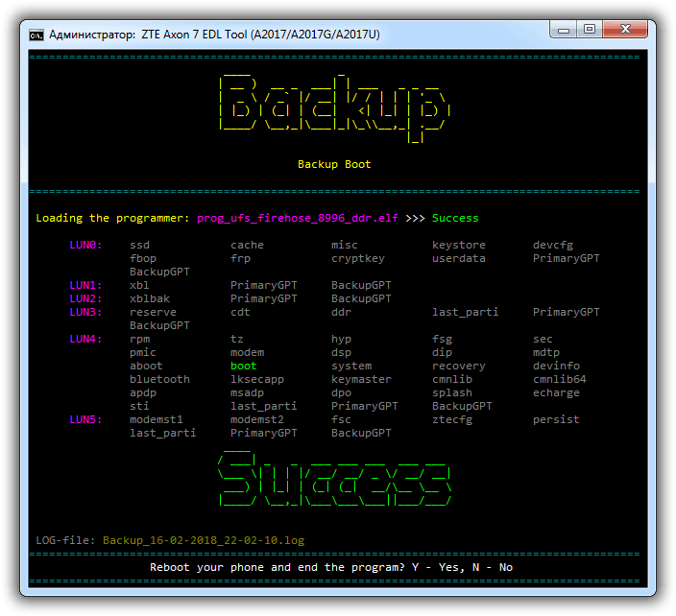Screen dimensions: 676x616
Task: Click the 'cmnlib64' partition name
Action: tap(560, 379)
